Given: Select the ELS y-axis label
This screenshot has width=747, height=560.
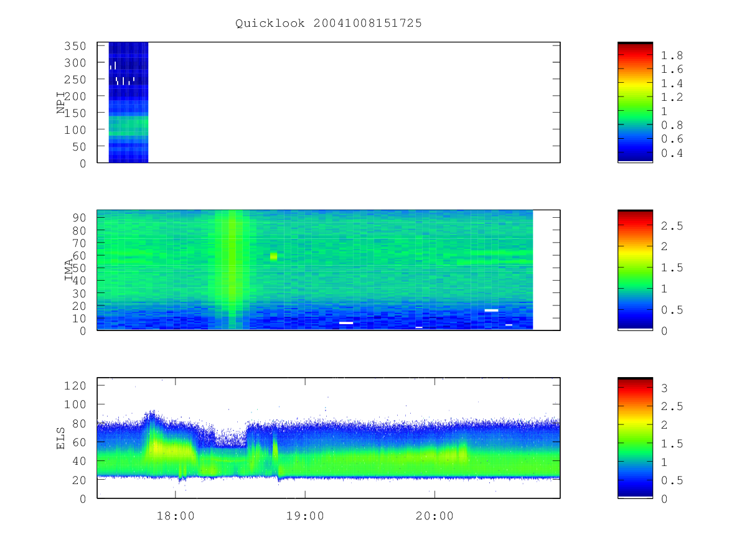Looking at the screenshot, I should 61,438.
